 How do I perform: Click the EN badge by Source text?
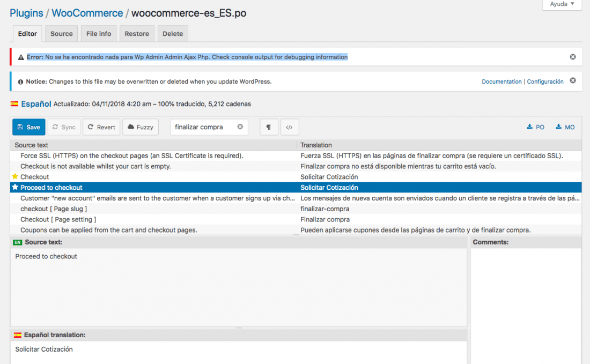(17, 242)
